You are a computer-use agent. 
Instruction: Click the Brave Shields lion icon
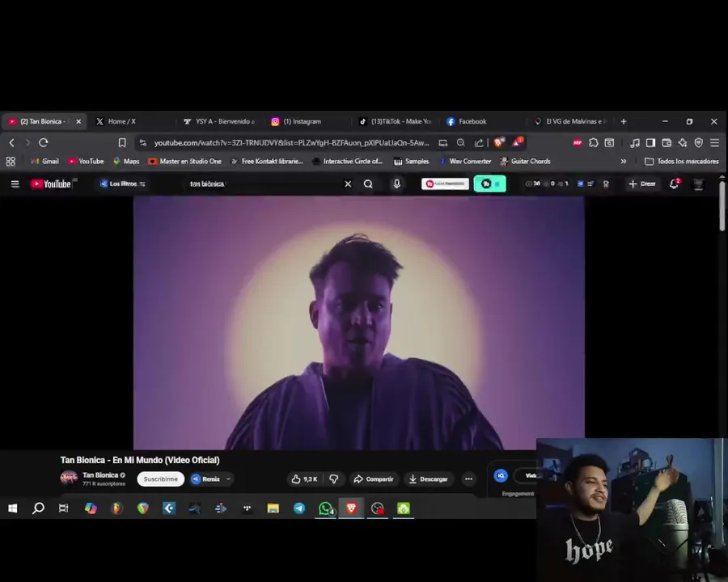(x=498, y=142)
